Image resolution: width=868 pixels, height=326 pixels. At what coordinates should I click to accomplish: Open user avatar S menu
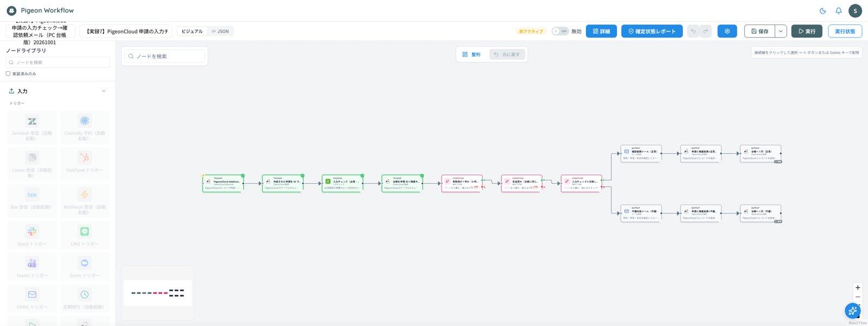click(x=855, y=11)
